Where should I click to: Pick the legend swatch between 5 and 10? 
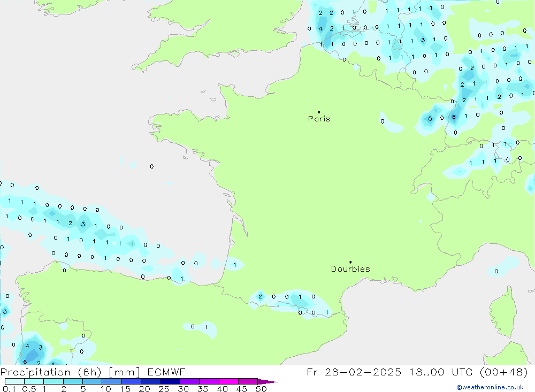(x=93, y=382)
